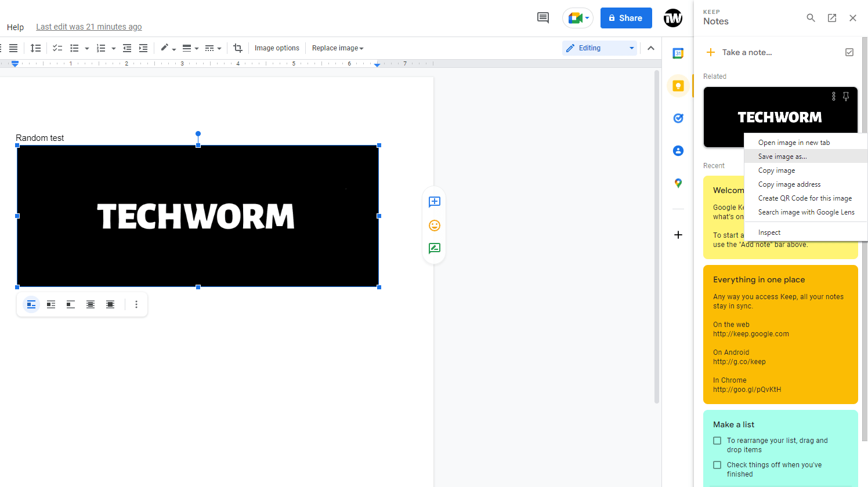Choose Save image as...

(805, 157)
